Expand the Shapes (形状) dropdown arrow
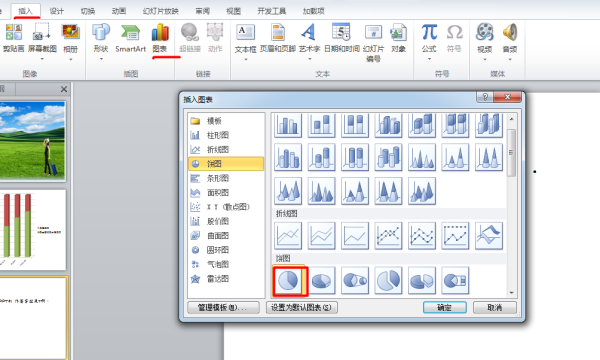This screenshot has height=360, width=600. [101, 59]
